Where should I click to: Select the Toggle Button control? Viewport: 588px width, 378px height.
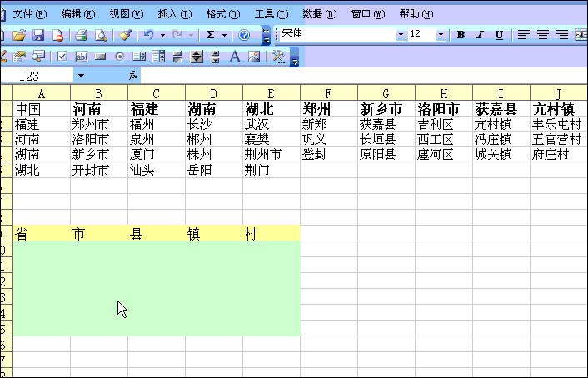pos(177,57)
